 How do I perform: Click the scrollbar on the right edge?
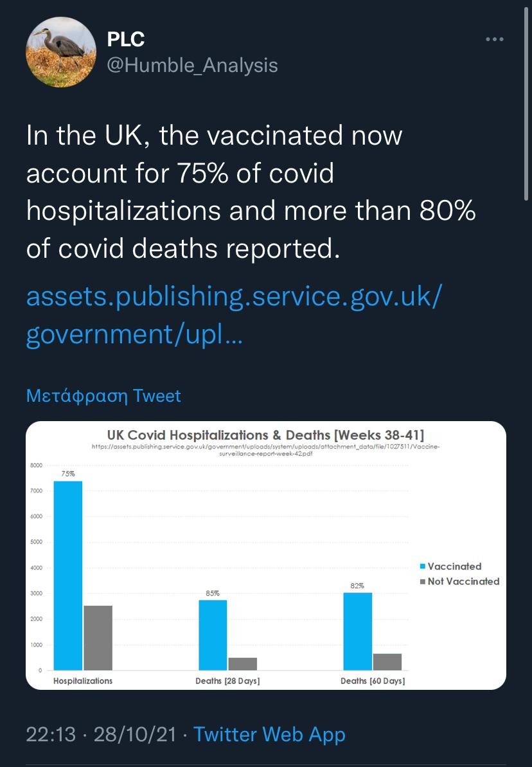pyautogui.click(x=527, y=103)
